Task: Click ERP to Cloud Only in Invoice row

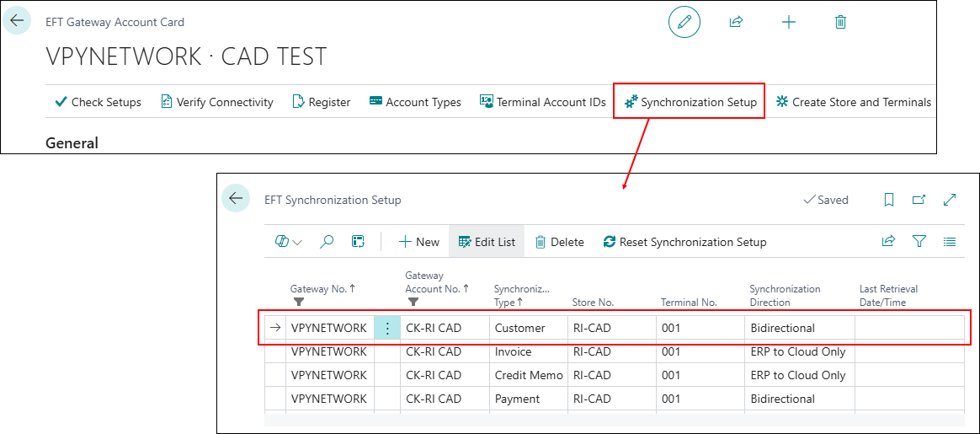Action: pyautogui.click(x=799, y=351)
